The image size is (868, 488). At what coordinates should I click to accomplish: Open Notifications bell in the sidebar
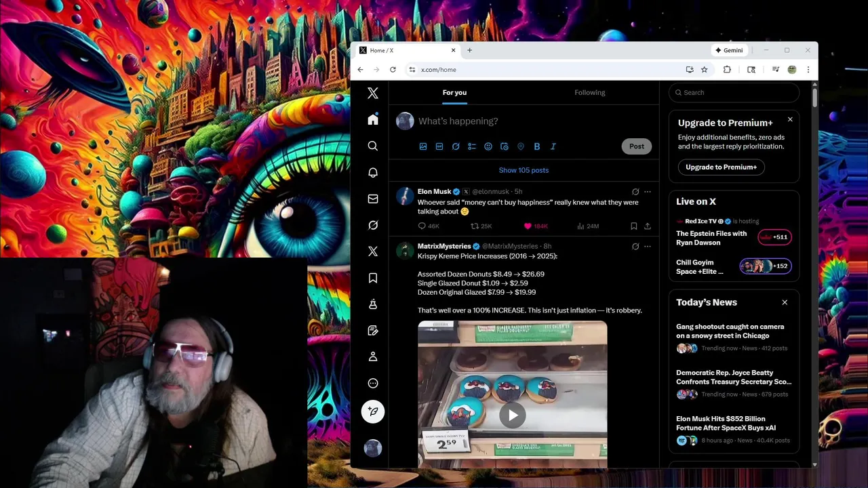(x=373, y=172)
